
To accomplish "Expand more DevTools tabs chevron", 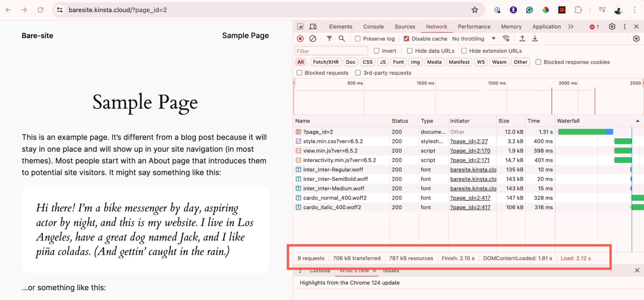I will pos(571,27).
